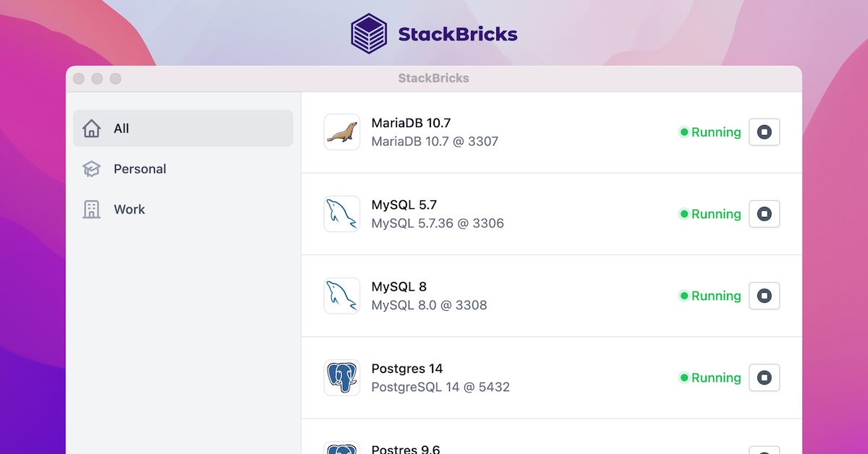Click the graduation cap icon for Personal
This screenshot has width=868, height=454.
click(x=92, y=168)
